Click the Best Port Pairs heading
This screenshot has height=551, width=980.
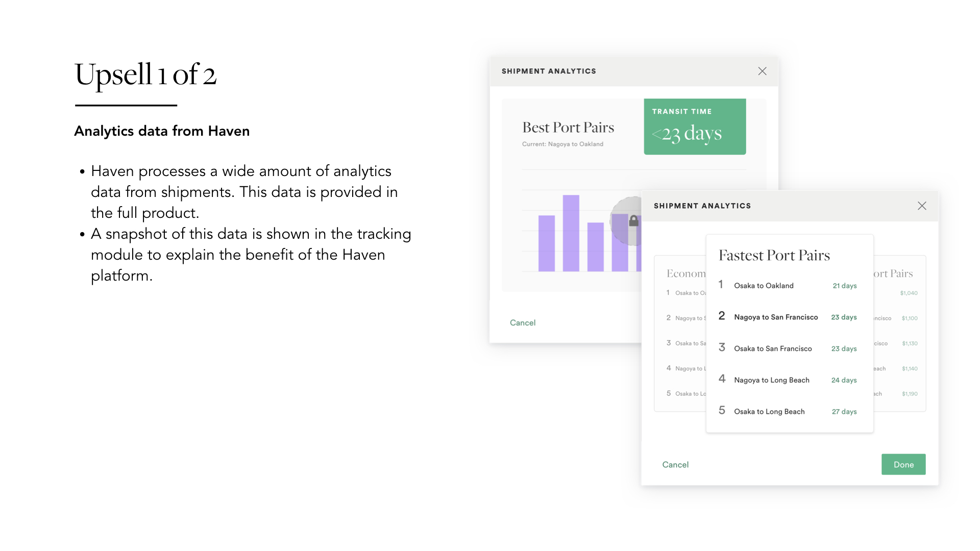568,128
